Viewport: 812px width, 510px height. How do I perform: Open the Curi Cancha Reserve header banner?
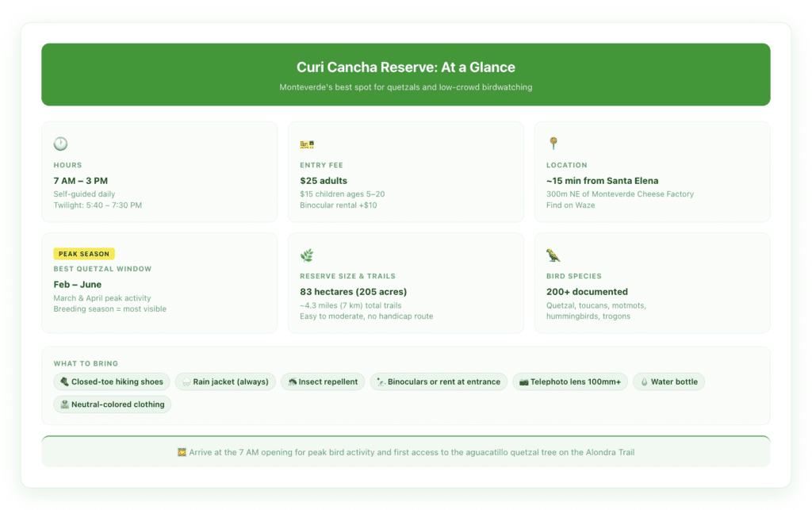pos(405,75)
